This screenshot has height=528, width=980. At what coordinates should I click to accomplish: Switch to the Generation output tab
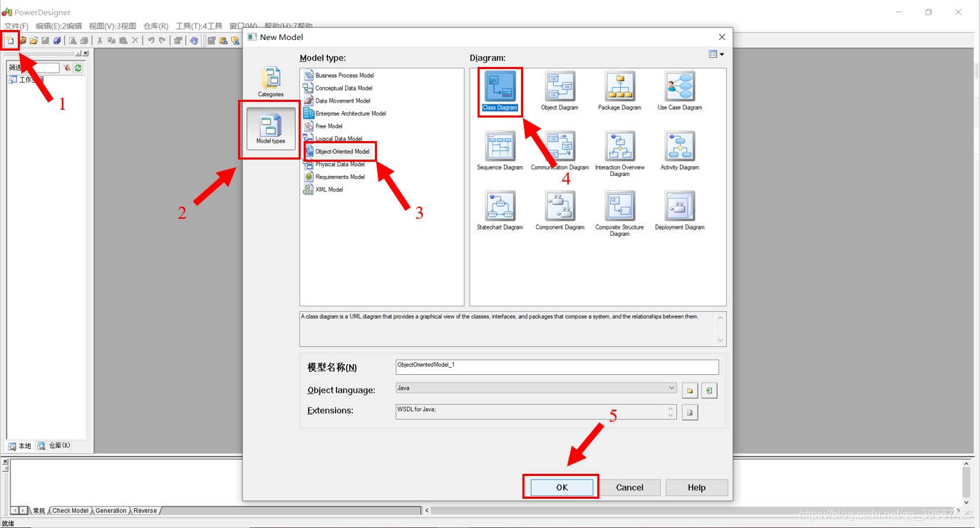pos(111,511)
